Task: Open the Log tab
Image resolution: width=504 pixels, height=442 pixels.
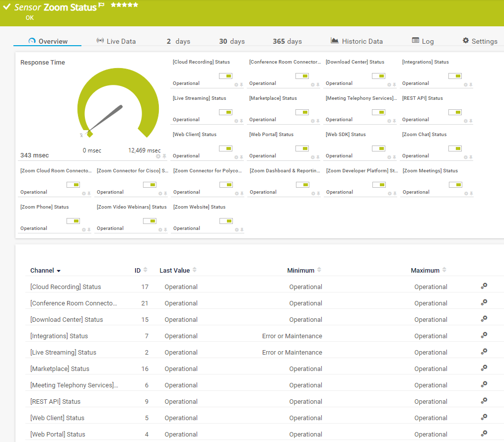Action: click(423, 41)
